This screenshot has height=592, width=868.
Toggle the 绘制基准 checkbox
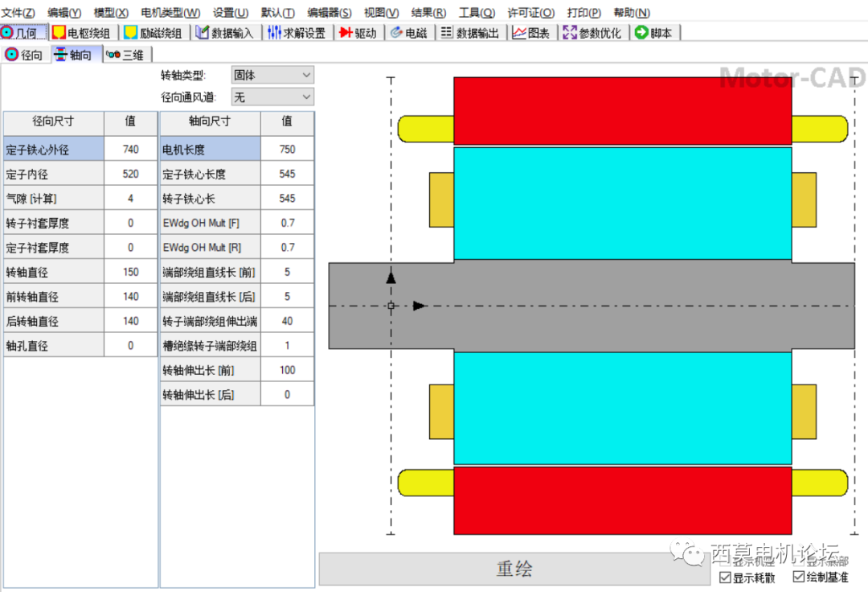[798, 577]
